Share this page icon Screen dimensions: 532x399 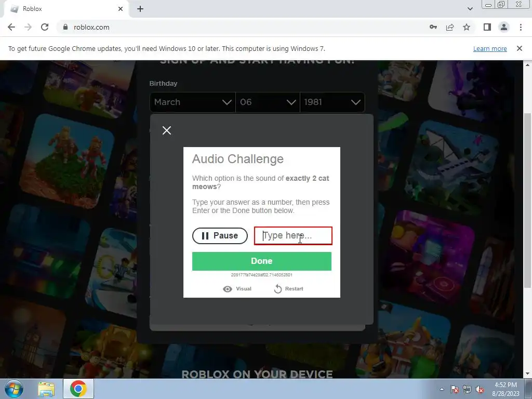pyautogui.click(x=450, y=27)
